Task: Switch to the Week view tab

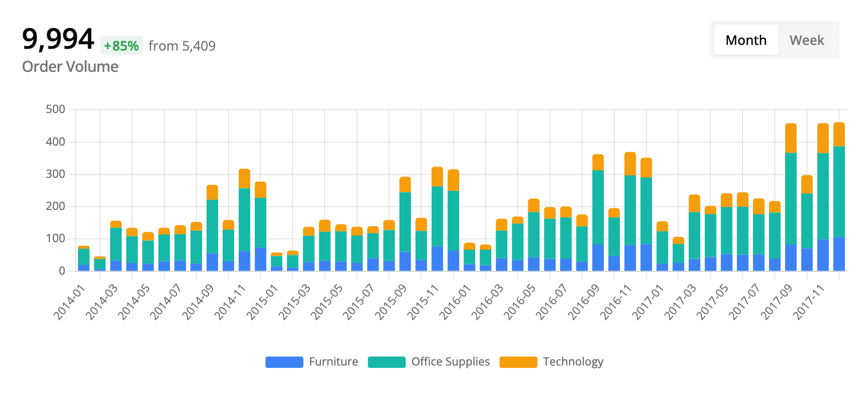Action: pos(806,40)
